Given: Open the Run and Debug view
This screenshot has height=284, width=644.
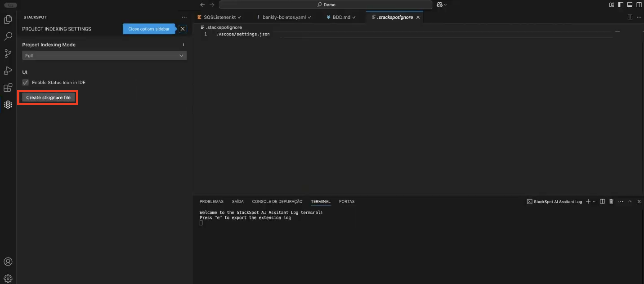Looking at the screenshot, I should pyautogui.click(x=8, y=71).
